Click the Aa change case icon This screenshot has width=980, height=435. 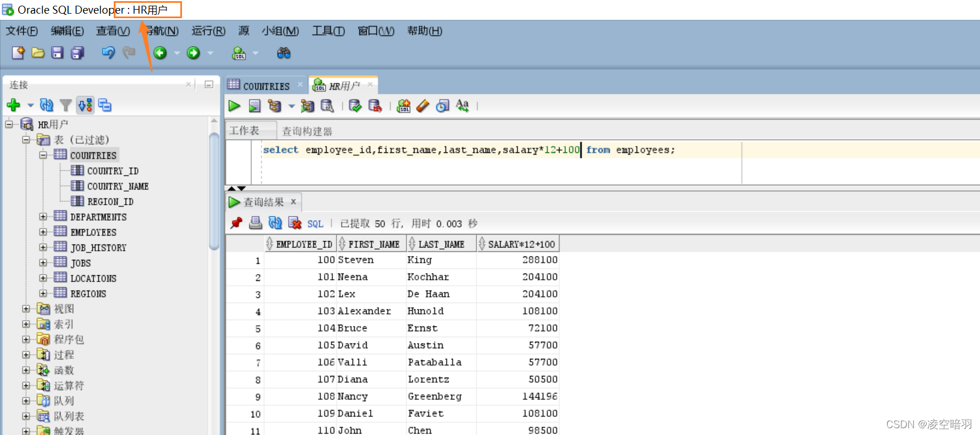(462, 106)
